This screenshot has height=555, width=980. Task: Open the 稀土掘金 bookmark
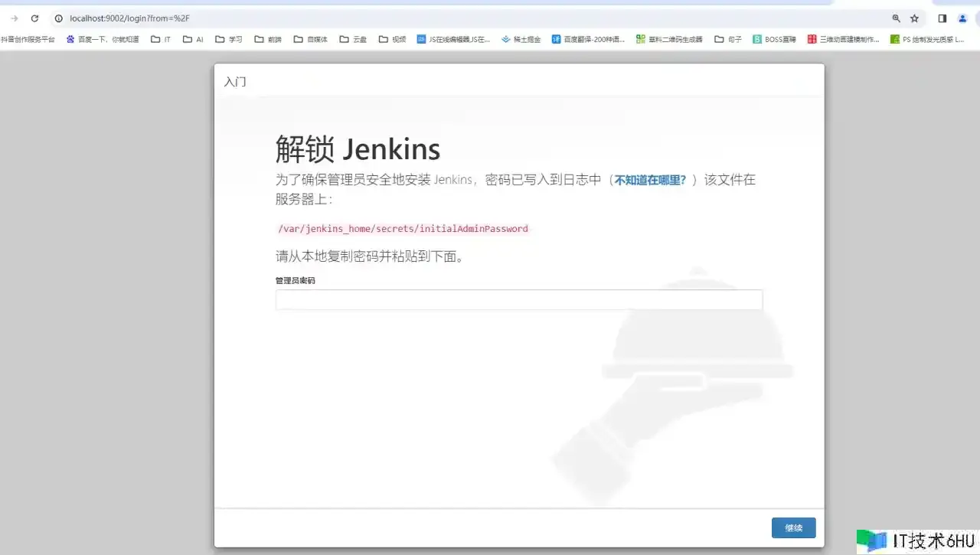(521, 39)
